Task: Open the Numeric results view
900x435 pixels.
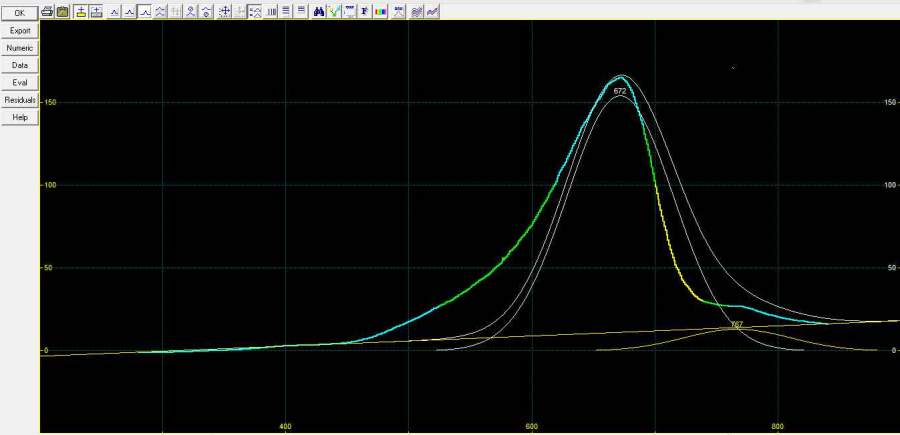Action: (x=20, y=48)
